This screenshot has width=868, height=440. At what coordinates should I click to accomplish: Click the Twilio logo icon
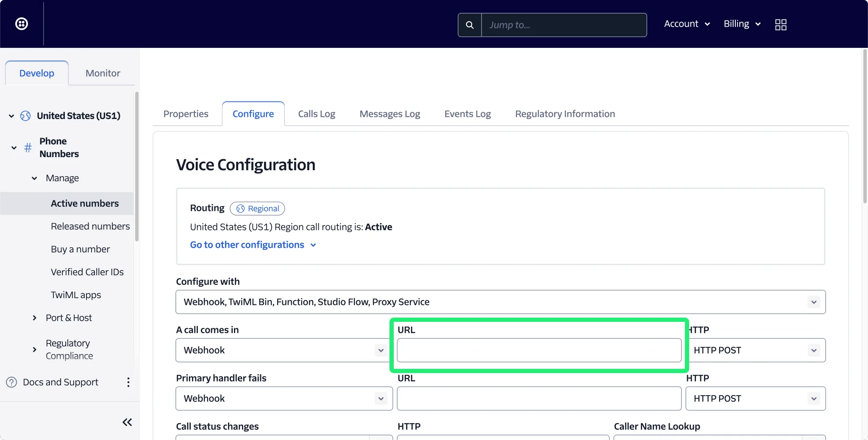pos(21,23)
